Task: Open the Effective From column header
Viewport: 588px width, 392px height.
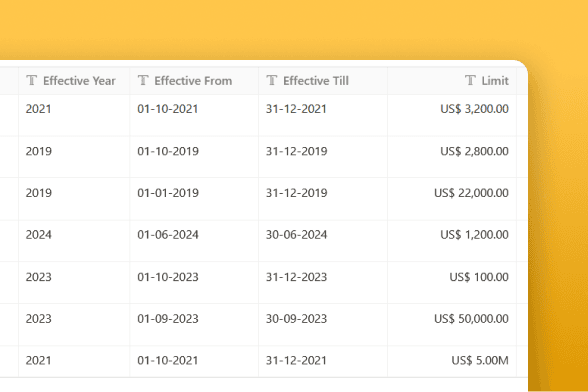Action: point(194,81)
